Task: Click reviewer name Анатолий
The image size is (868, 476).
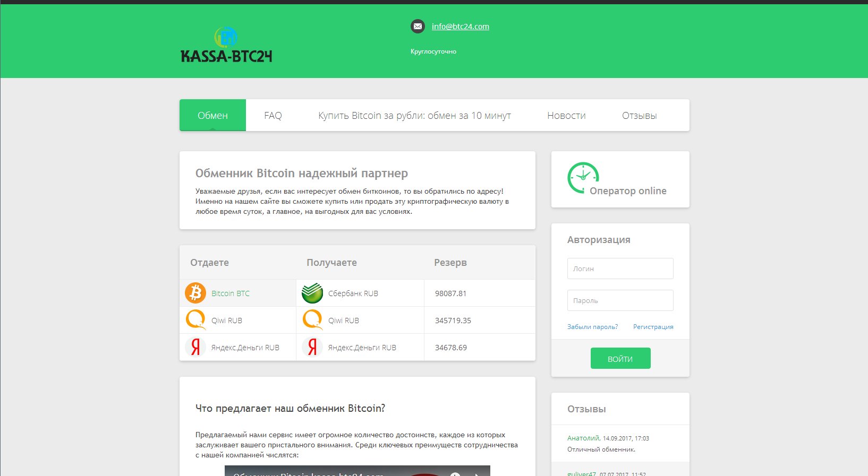Action: click(583, 438)
